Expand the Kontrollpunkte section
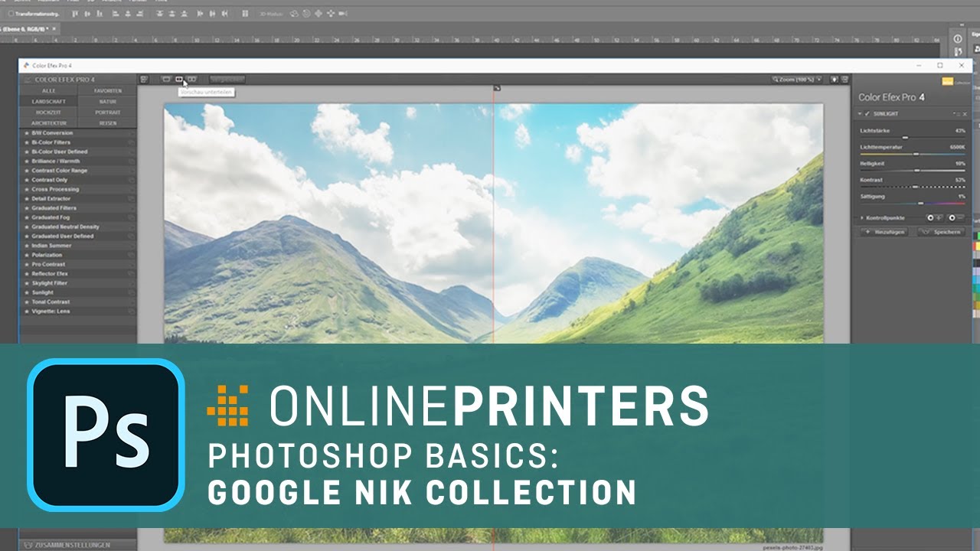Viewport: 980px width, 551px height. [861, 218]
